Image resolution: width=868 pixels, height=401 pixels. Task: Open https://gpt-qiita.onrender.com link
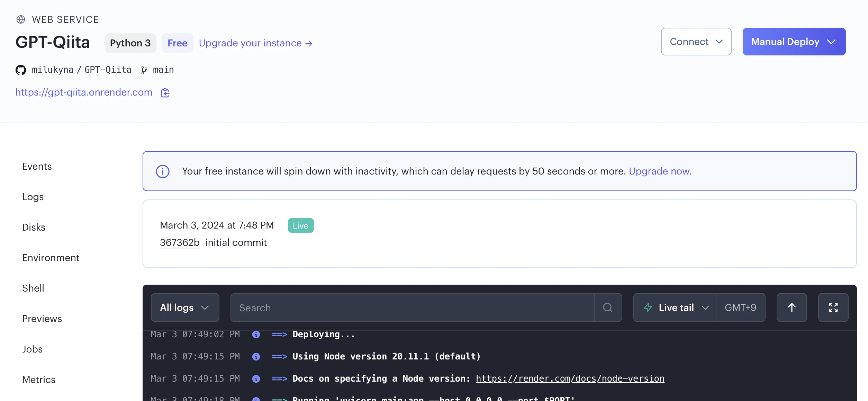coord(84,92)
